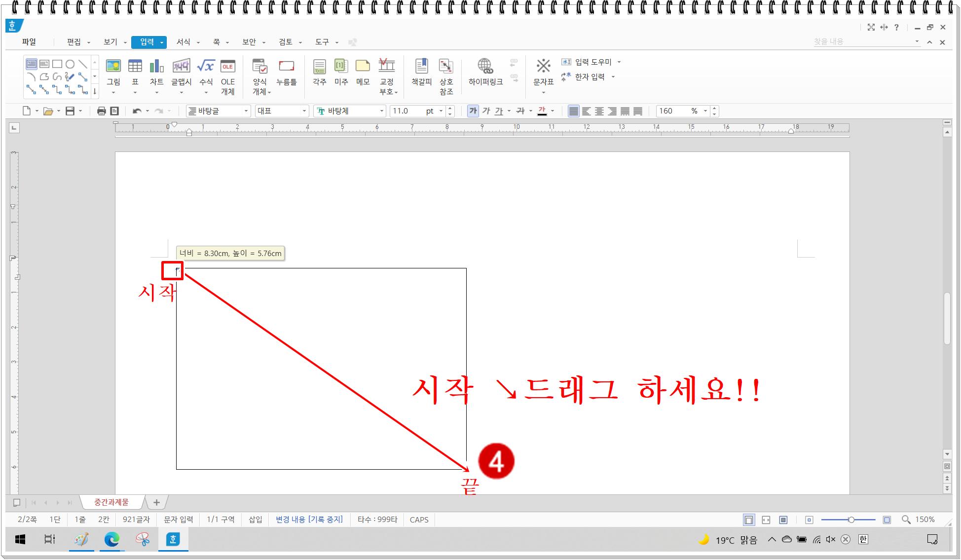Image resolution: width=961 pixels, height=560 pixels.
Task: Open Windows Start menu
Action: point(20,540)
